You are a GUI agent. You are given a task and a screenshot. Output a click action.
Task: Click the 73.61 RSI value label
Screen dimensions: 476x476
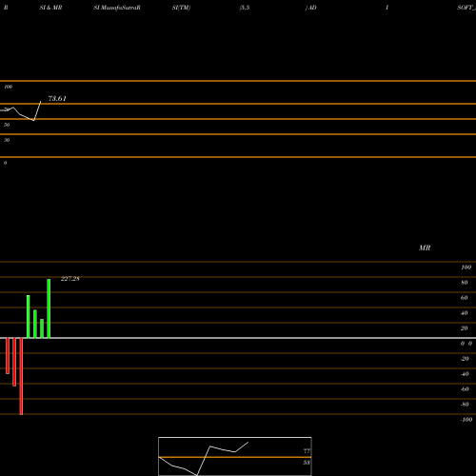coord(57,99)
